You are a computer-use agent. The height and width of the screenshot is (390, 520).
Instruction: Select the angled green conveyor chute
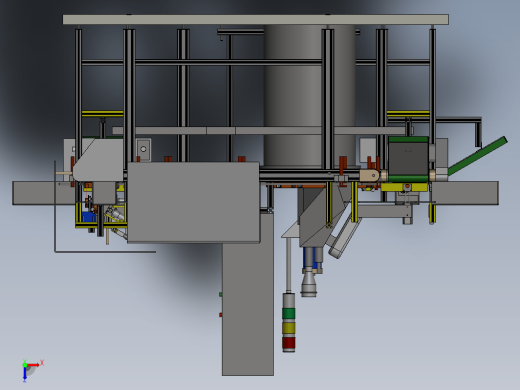[477, 156]
